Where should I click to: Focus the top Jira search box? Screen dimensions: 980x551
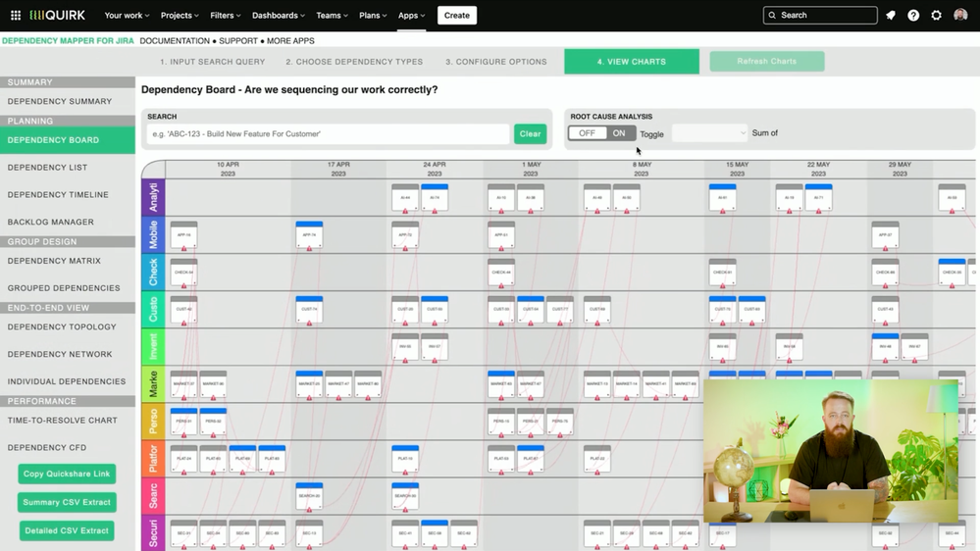[x=820, y=15]
